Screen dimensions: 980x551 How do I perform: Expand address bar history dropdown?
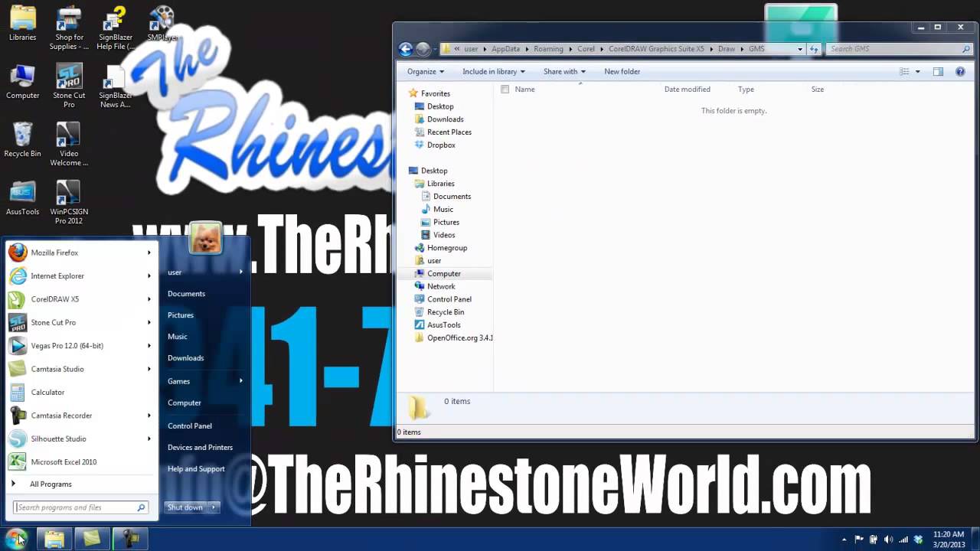point(800,49)
